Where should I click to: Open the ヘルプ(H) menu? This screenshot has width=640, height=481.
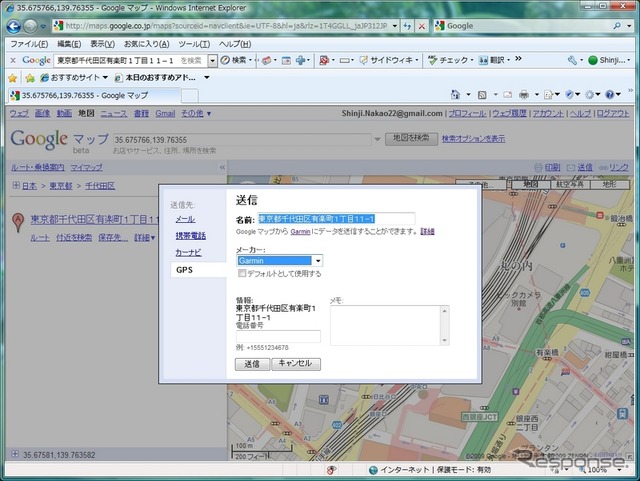[235, 44]
